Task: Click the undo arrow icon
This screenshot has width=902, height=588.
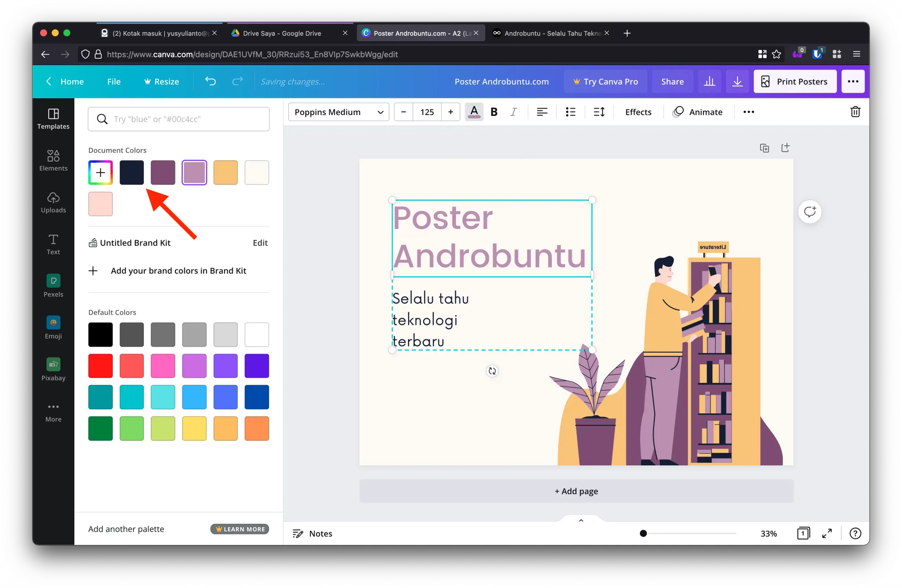Action: point(210,81)
